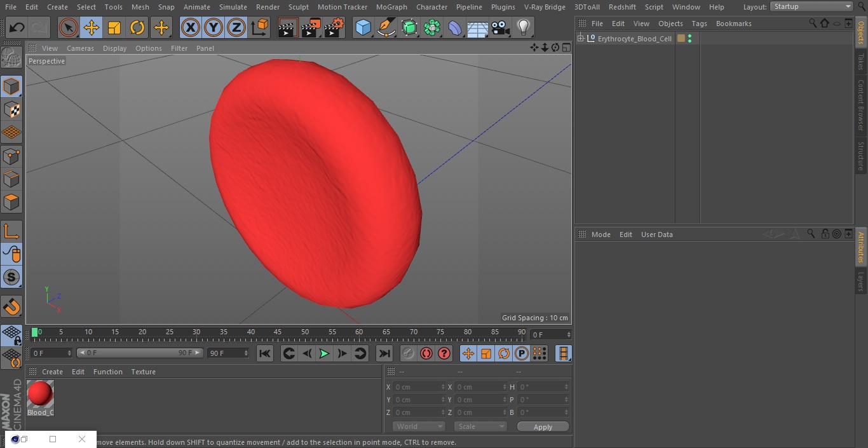Click the H rotation stepper arrows
868x448 pixels.
[x=567, y=387]
